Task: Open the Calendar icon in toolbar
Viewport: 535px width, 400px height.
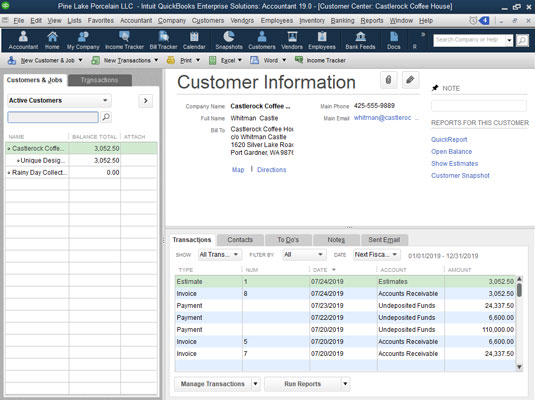Action: point(194,40)
